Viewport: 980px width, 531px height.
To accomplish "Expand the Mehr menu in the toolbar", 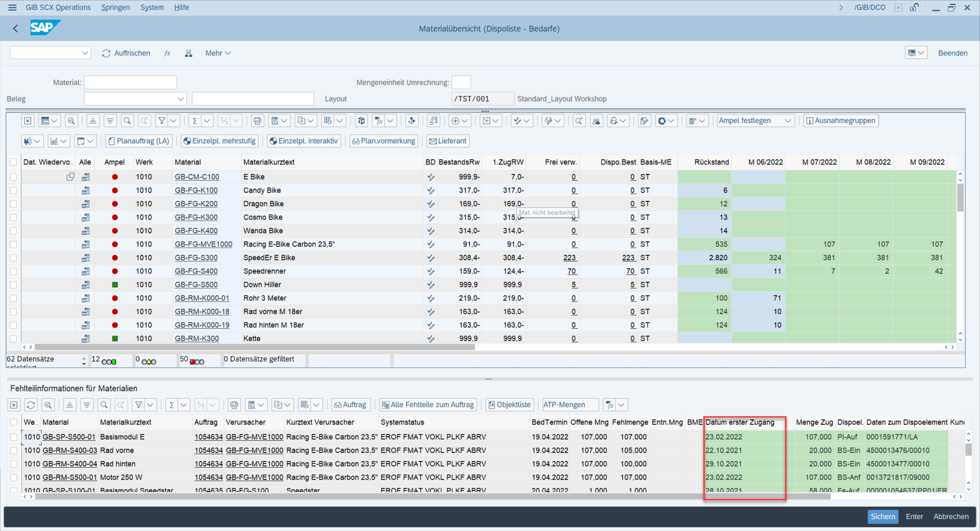I will coord(218,53).
